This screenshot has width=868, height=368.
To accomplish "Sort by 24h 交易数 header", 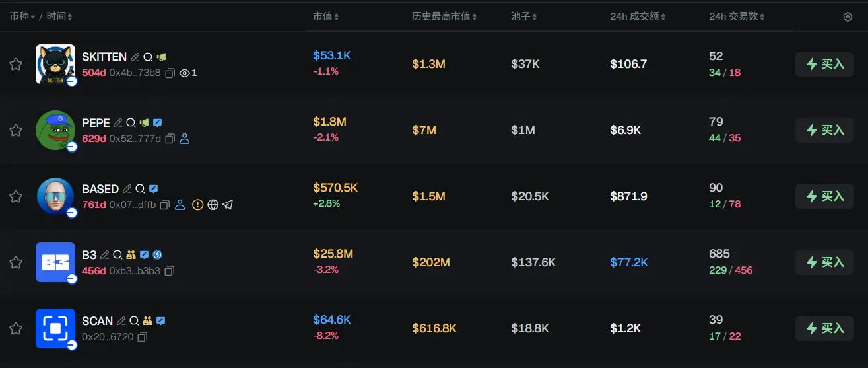I will point(737,17).
